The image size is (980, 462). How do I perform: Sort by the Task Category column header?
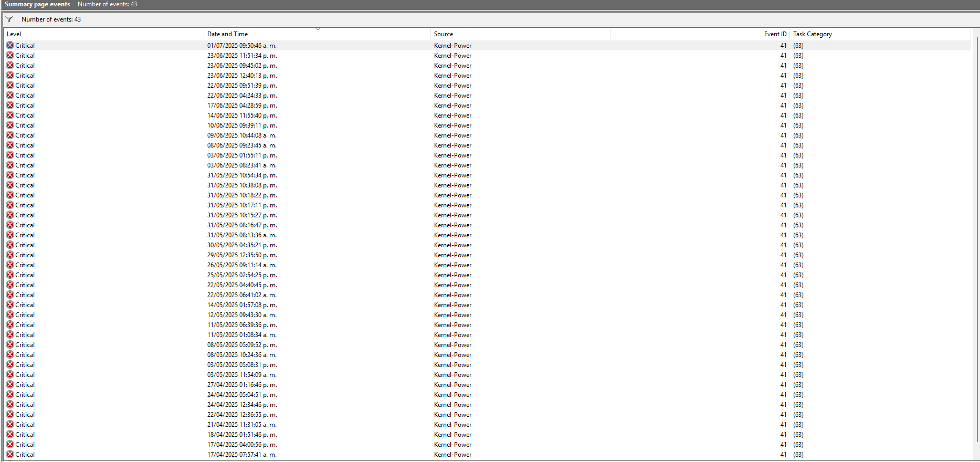pyautogui.click(x=880, y=34)
